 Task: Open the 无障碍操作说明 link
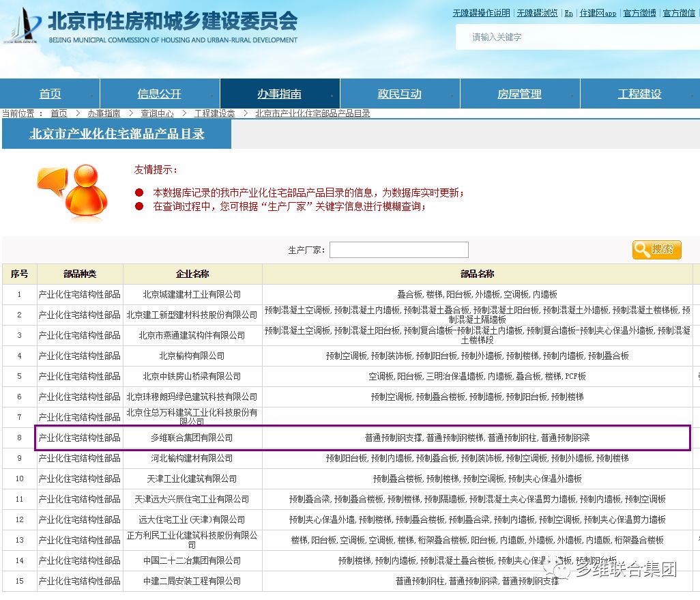click(481, 13)
